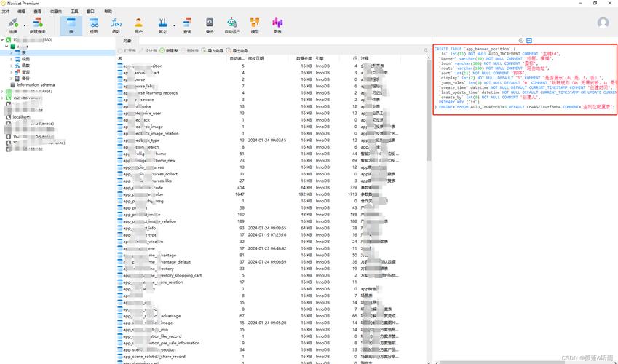Click the 打开表 button
The width and height of the screenshot is (618, 364).
(x=127, y=50)
